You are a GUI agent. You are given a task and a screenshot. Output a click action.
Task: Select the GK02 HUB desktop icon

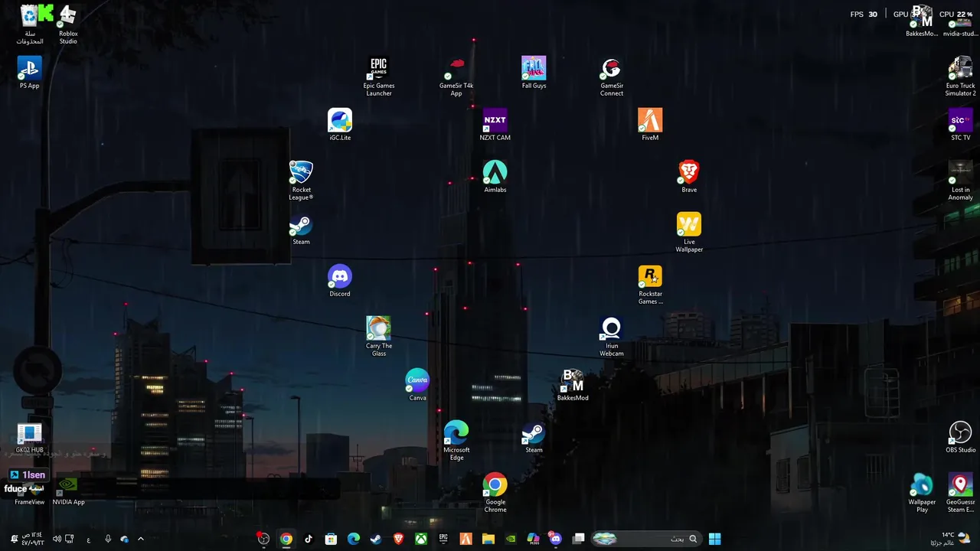pos(29,436)
